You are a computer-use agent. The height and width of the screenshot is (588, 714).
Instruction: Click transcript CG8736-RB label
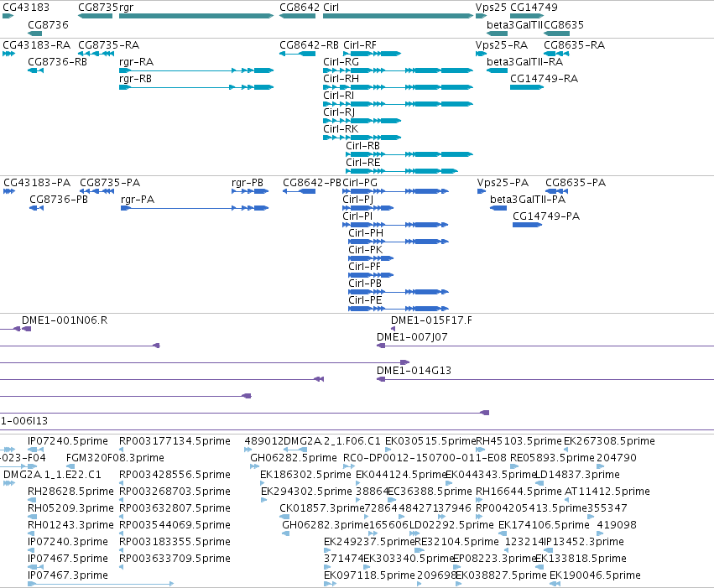pos(57,62)
